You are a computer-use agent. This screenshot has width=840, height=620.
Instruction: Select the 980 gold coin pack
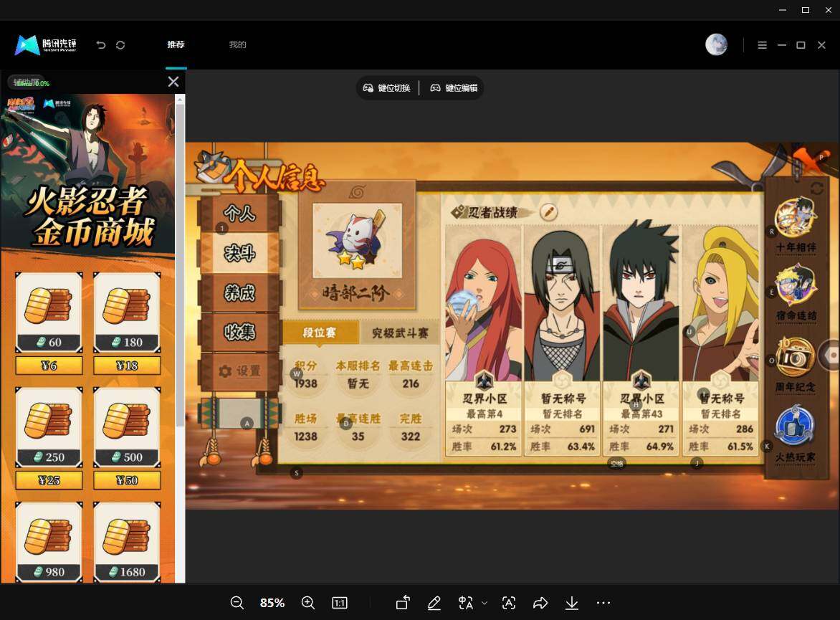click(49, 542)
